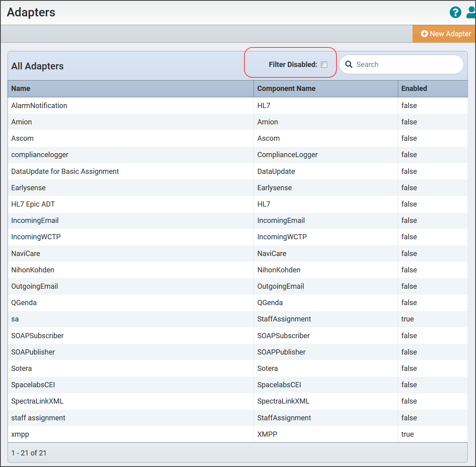Open the user profile icon
Viewport: 476px width, 467px height.
point(471,12)
